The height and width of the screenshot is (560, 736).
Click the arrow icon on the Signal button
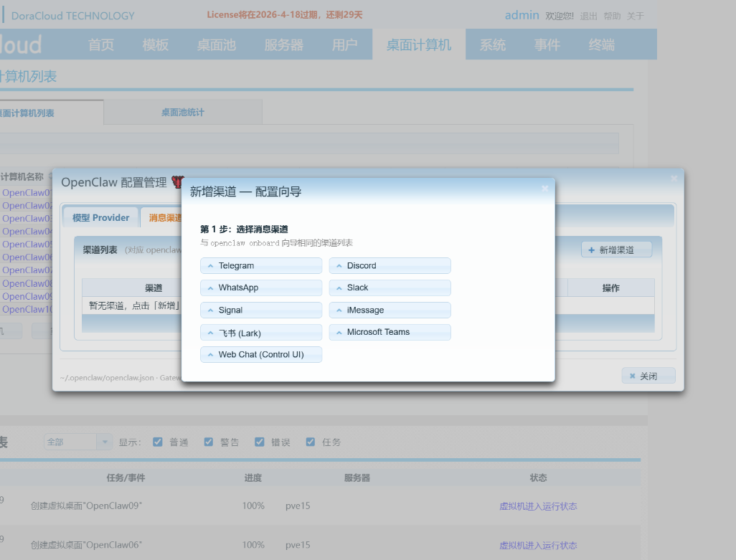click(x=210, y=310)
